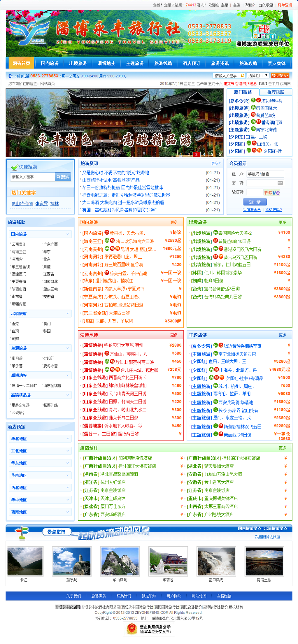The width and height of the screenshot is (298, 644).
Task: Open the 注册新会员 link
Action: point(252,210)
